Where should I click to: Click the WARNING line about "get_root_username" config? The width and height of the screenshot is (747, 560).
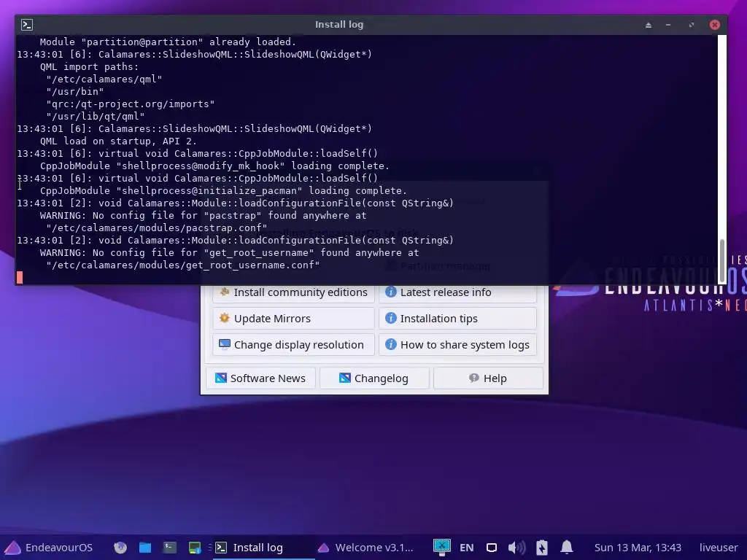click(x=230, y=253)
